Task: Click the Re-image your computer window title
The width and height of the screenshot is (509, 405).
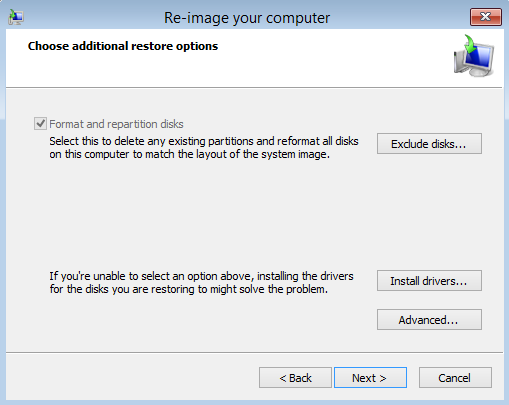Action: tap(247, 18)
